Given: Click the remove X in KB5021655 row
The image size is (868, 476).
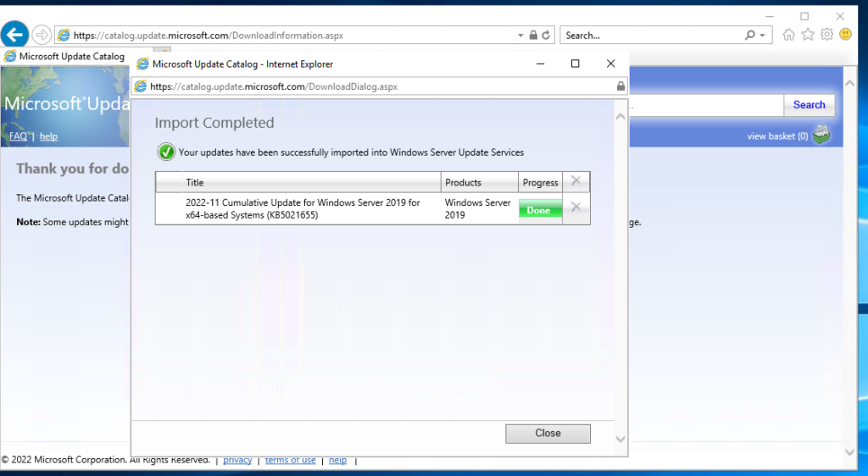Looking at the screenshot, I should pos(576,207).
